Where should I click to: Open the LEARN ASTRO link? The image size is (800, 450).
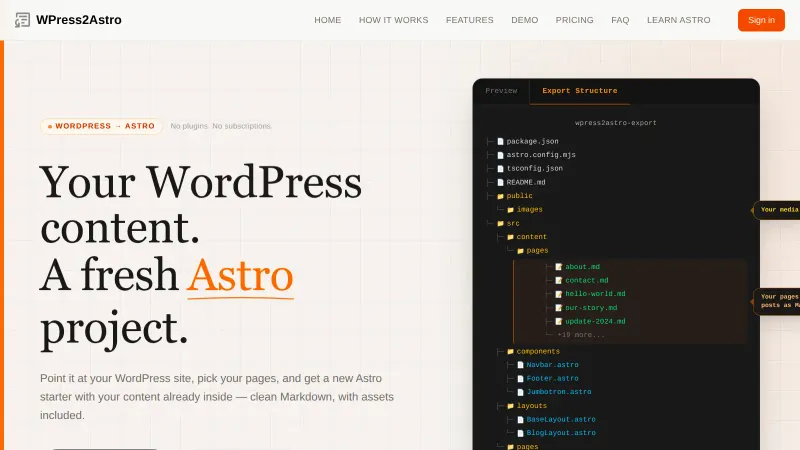tap(680, 20)
